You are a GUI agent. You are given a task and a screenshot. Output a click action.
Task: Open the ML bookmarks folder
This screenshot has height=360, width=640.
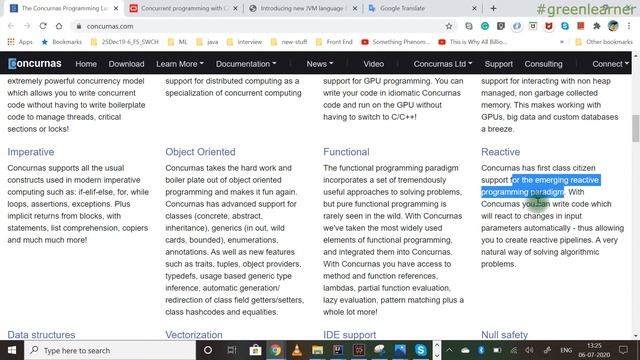tap(177, 42)
